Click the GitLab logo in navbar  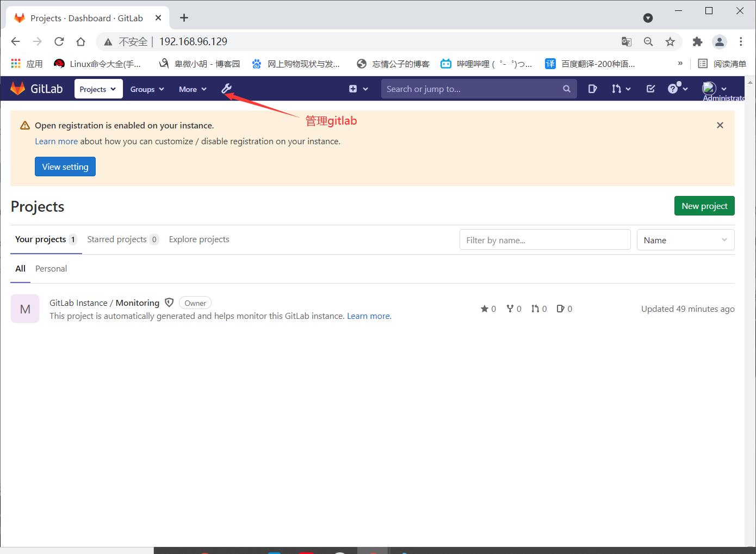pos(36,89)
